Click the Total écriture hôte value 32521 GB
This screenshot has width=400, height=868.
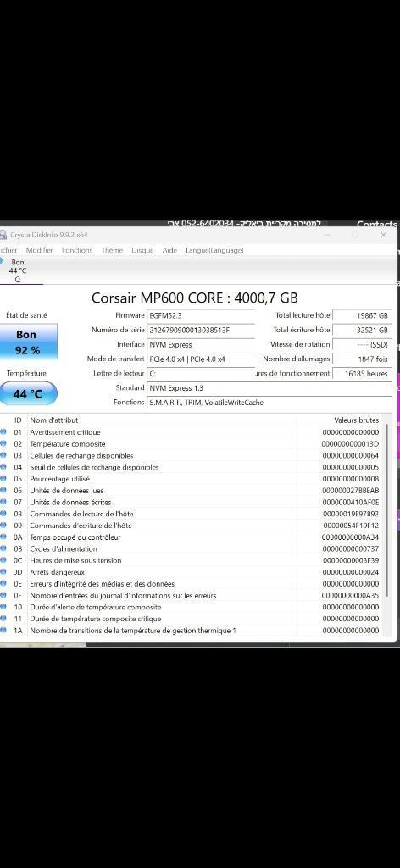[x=363, y=330]
